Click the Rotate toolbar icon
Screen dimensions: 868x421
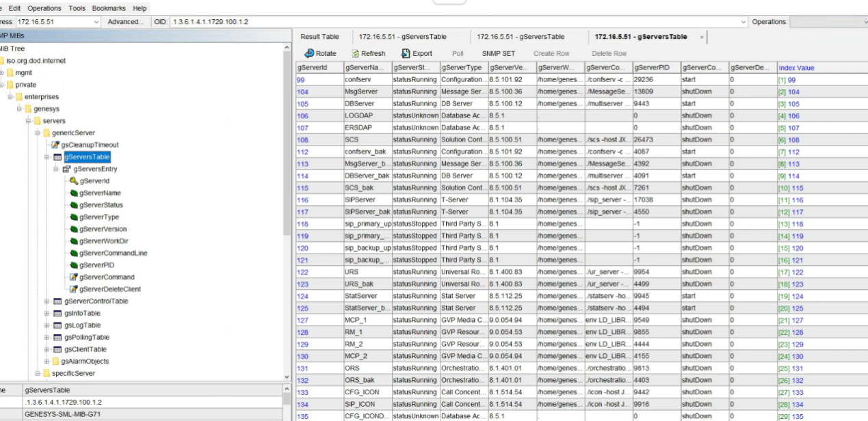(309, 53)
